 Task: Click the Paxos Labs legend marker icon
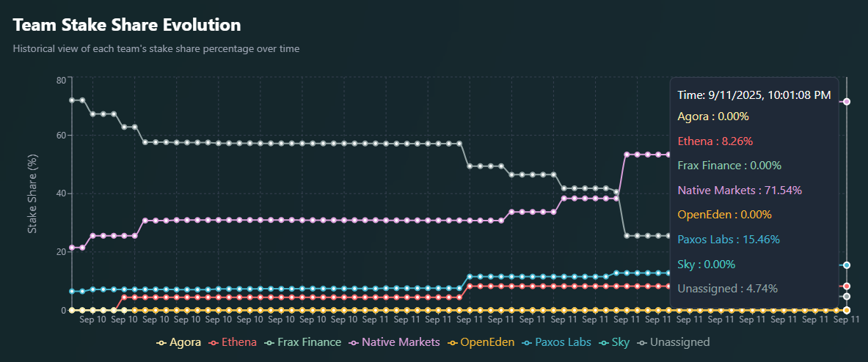(x=527, y=343)
